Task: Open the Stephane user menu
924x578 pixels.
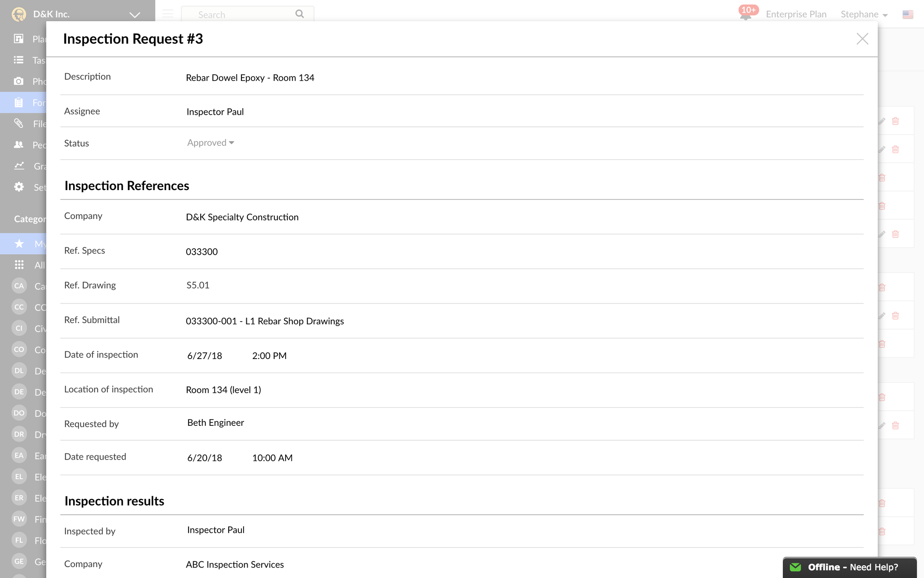Action: tap(864, 14)
